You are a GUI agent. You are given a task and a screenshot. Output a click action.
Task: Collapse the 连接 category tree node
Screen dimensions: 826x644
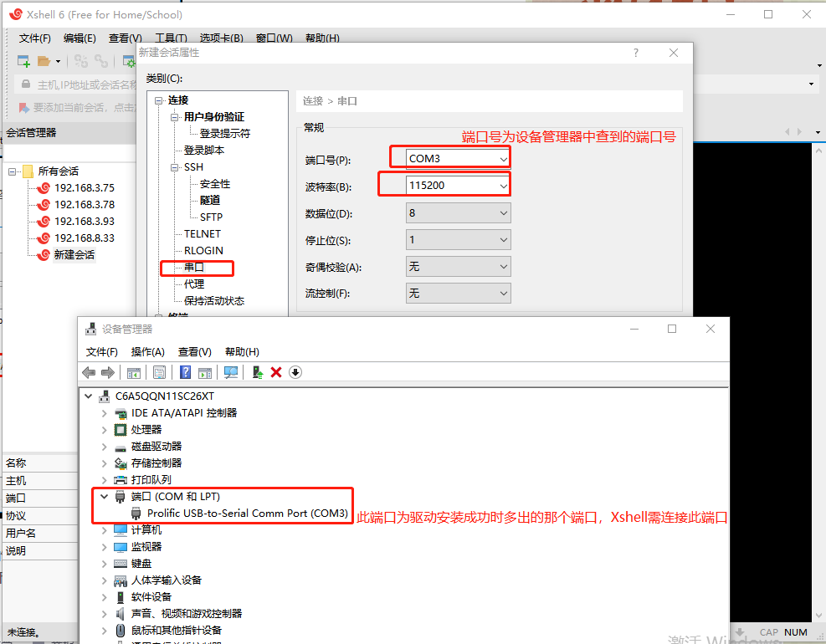pyautogui.click(x=158, y=100)
